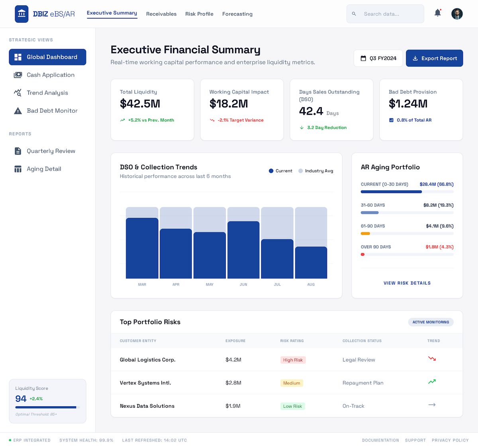
Task: Open Bad Debt Monitor warning item
Action: [x=47, y=111]
